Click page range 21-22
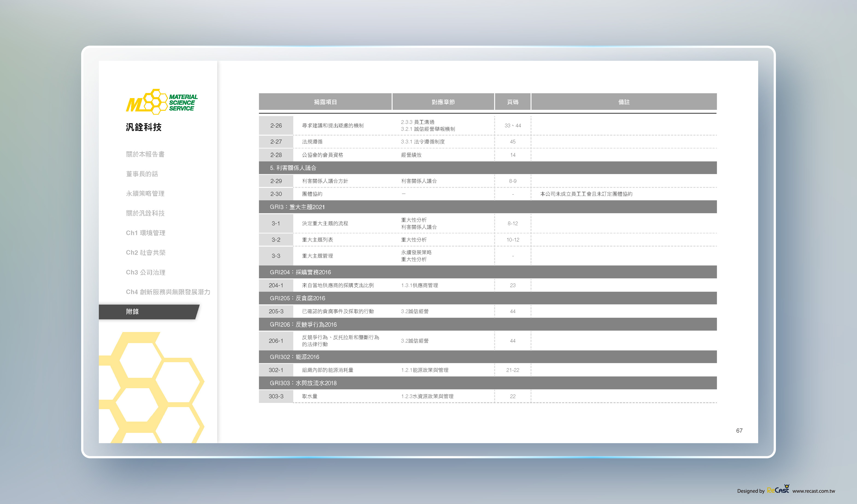Screen dimensions: 857x504 [513, 370]
